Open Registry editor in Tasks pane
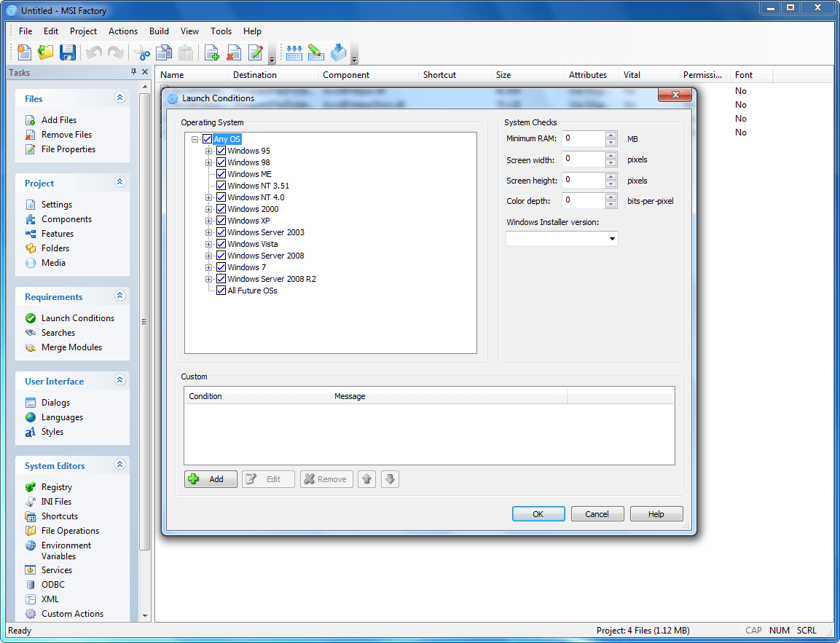This screenshot has width=840, height=643. 56,487
